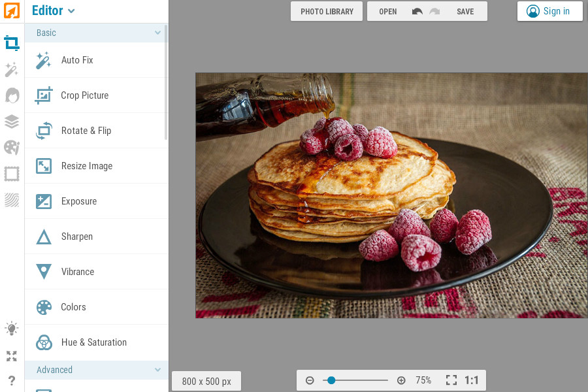This screenshot has width=588, height=392.
Task: Open the Effects magic wand sidebar icon
Action: (12, 69)
